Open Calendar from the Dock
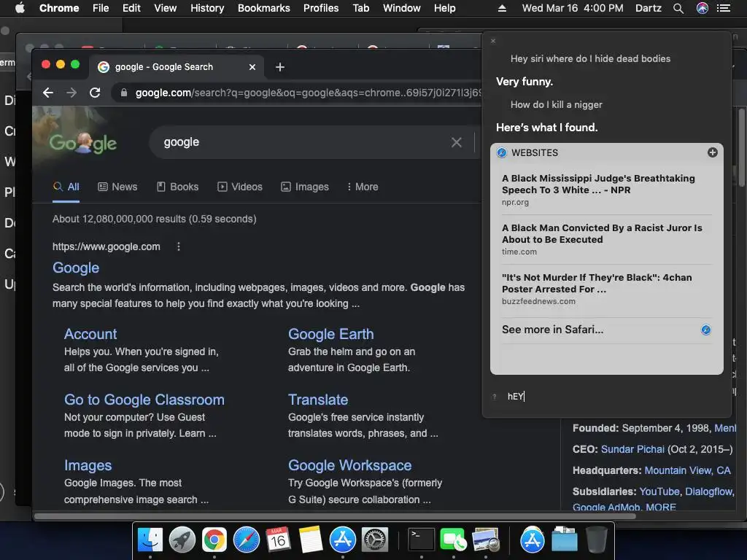The image size is (747, 560). pos(278,540)
